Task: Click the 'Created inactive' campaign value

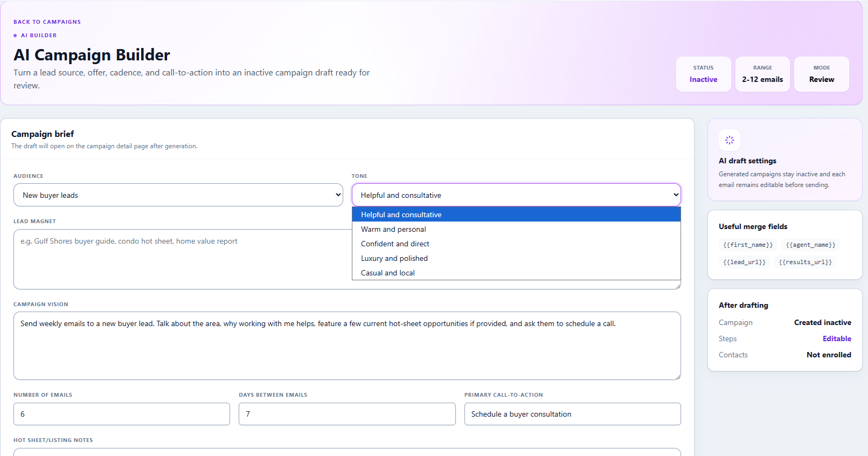Action: [823, 322]
